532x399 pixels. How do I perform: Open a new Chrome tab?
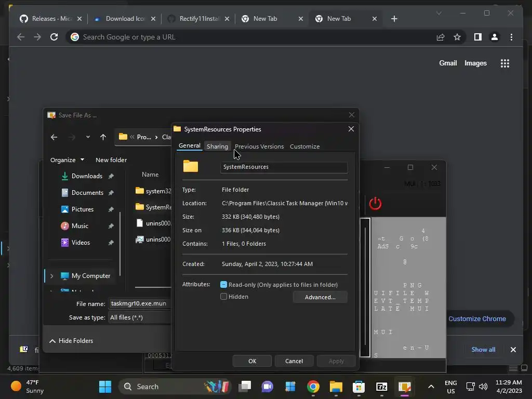(x=394, y=19)
